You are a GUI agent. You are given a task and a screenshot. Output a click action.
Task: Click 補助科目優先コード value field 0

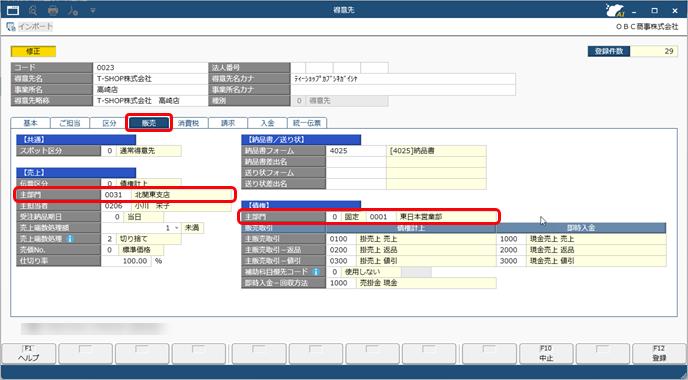click(333, 272)
